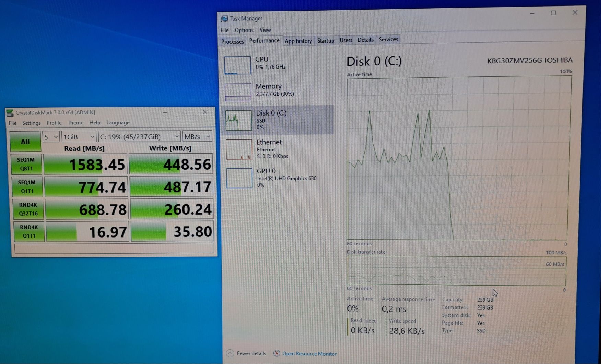Open the CrystalDiskMark Language menu

pos(118,123)
